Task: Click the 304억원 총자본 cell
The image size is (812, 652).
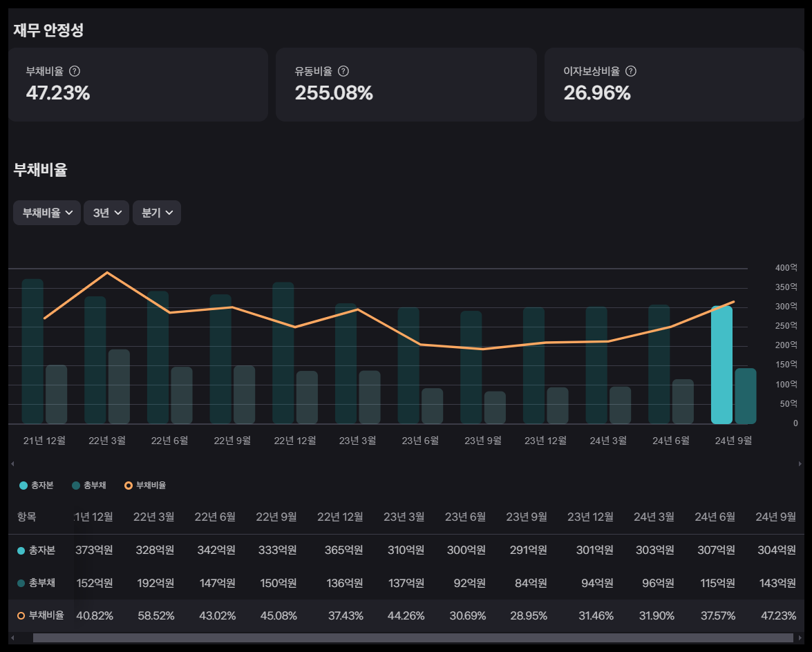Action: coord(777,550)
